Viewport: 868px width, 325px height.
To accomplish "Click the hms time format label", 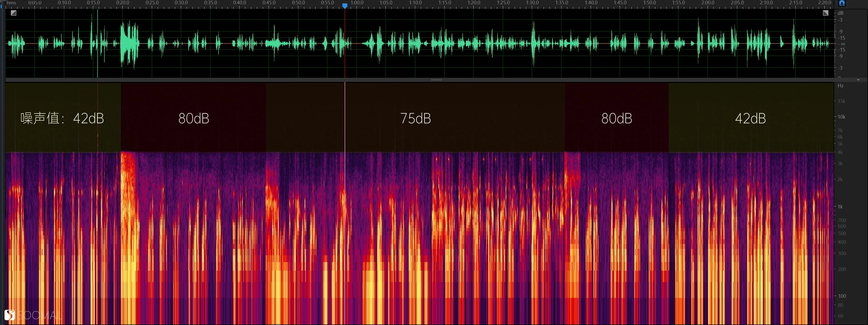I will coord(11,3).
